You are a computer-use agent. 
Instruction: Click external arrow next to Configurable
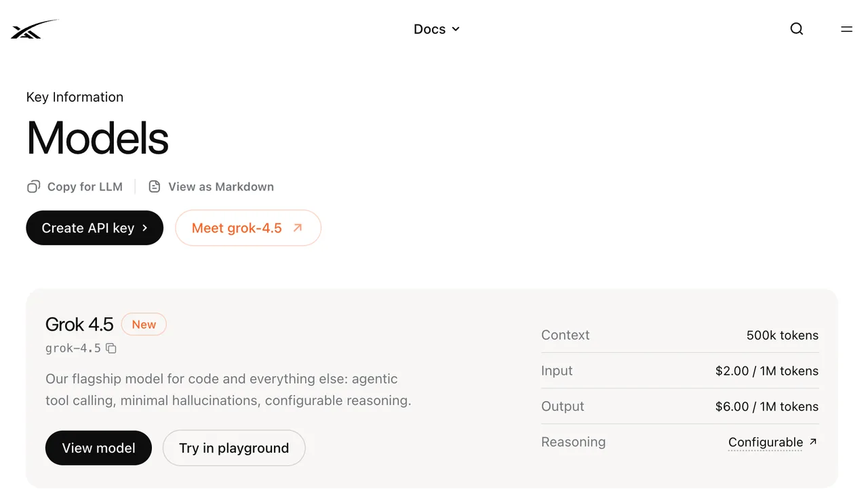pos(813,442)
